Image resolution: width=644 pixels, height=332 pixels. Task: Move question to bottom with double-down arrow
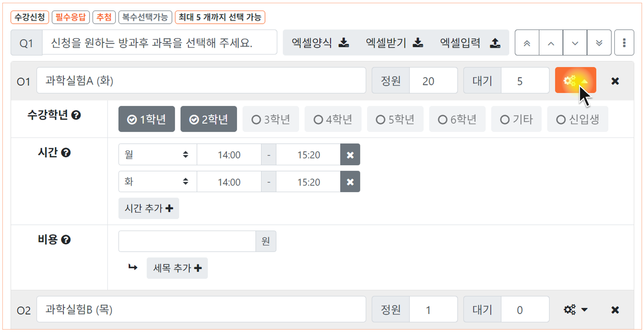(x=599, y=43)
